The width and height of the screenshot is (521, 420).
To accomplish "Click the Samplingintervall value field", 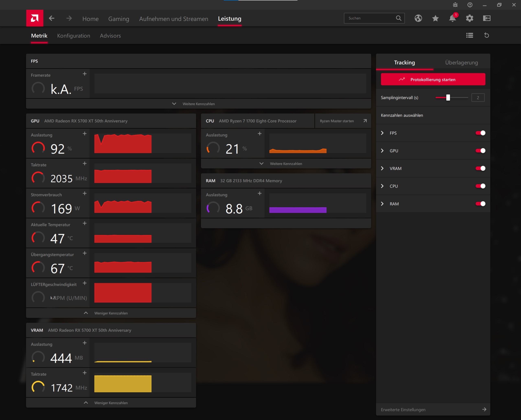I will pos(478,97).
